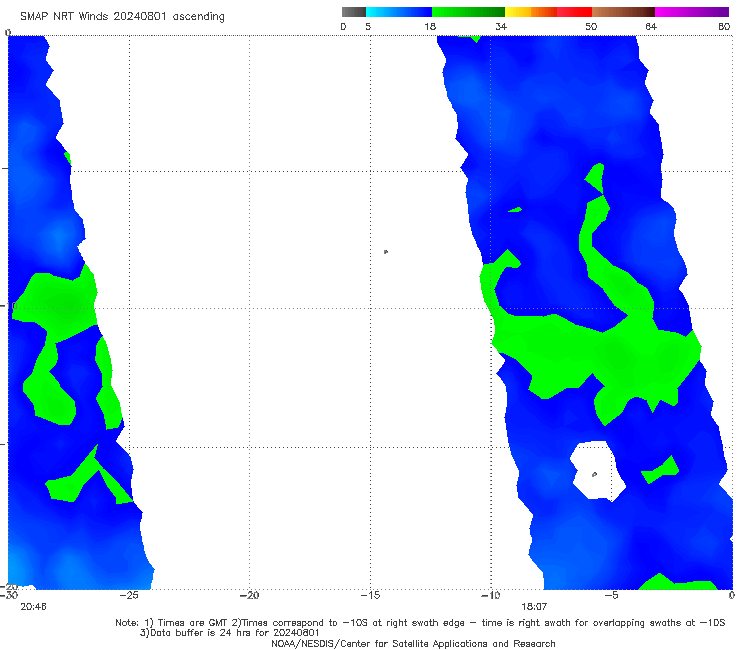Click the longitude axis label '-5'
Screen dimensions: 740x650
coord(611,595)
